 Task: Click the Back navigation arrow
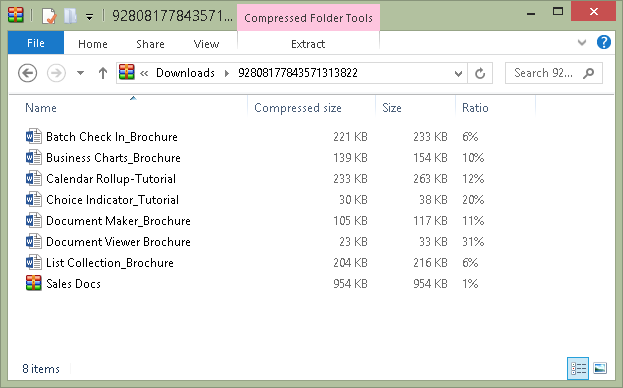(x=27, y=73)
